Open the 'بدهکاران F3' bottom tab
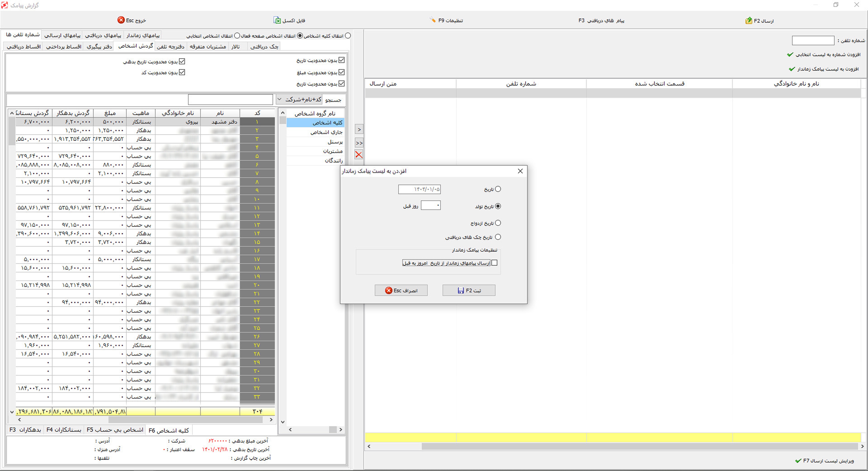The width and height of the screenshot is (868, 471). [x=25, y=430]
